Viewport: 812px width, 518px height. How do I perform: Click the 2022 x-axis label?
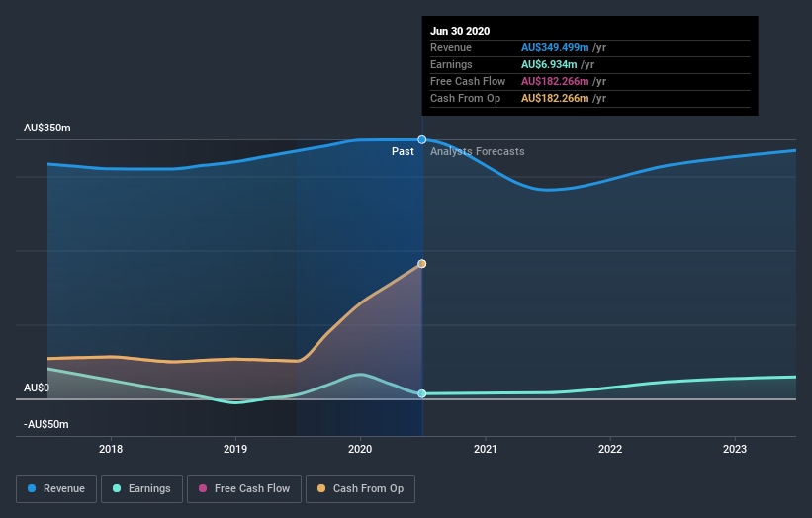pos(610,449)
